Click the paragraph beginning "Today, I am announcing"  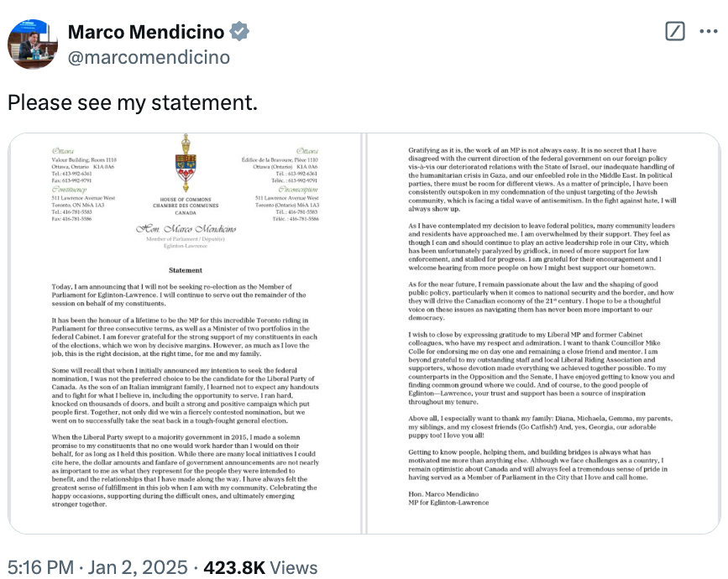point(179,295)
